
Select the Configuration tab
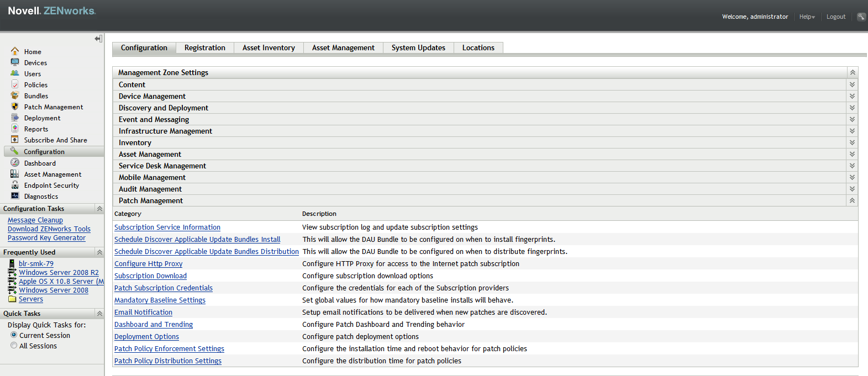(144, 48)
